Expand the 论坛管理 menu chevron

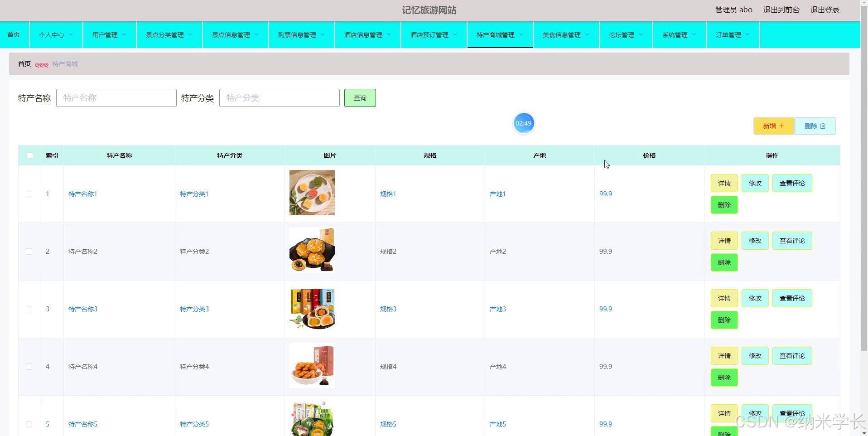(641, 34)
